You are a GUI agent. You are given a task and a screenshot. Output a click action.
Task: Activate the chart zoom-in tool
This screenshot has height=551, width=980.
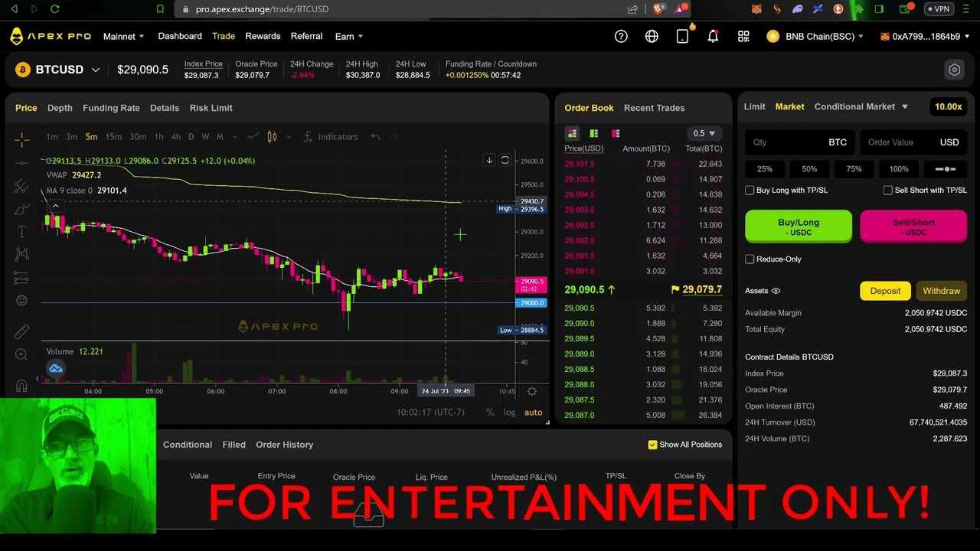tap(21, 354)
